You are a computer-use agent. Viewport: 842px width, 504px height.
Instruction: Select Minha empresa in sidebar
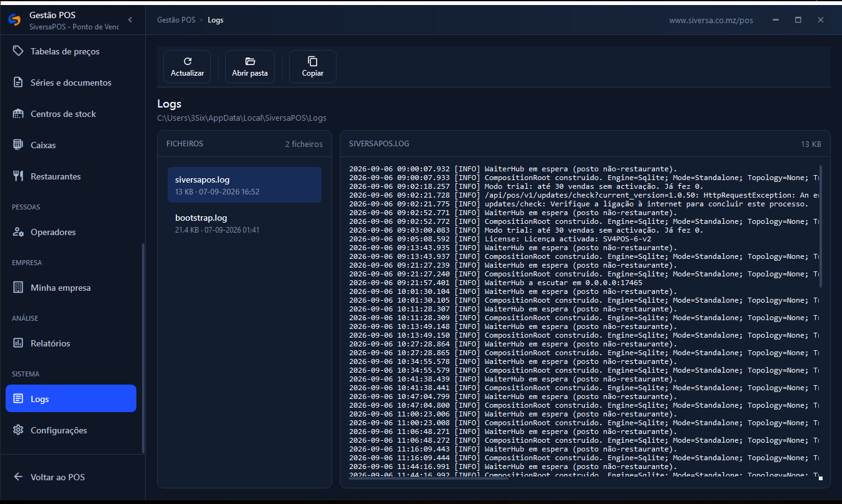(71, 288)
